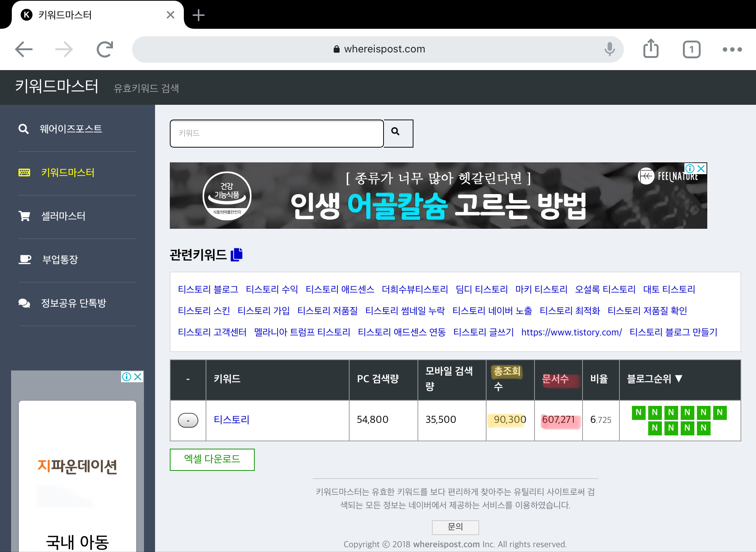Click the 티스토리 애드센스 related keyword link

(x=340, y=289)
